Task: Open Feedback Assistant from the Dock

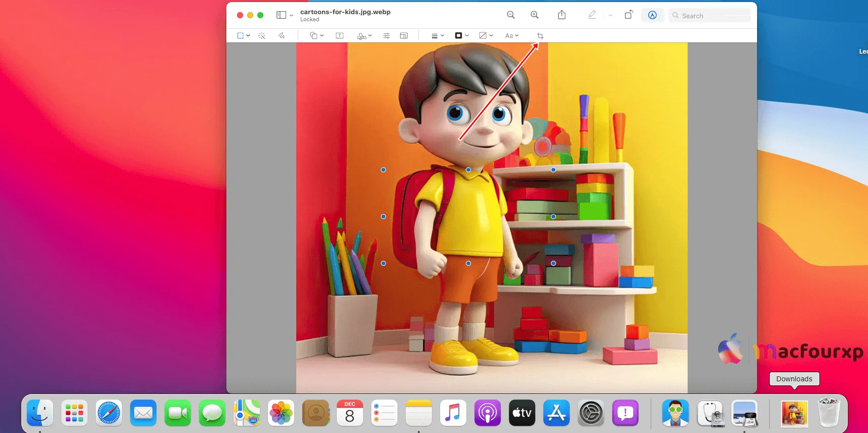Action: (625, 413)
